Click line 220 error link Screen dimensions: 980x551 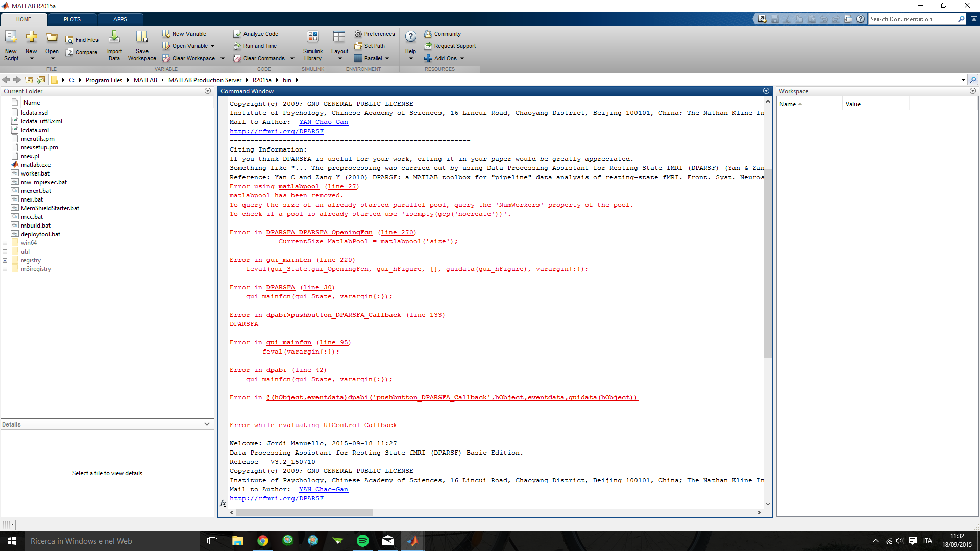pyautogui.click(x=336, y=260)
